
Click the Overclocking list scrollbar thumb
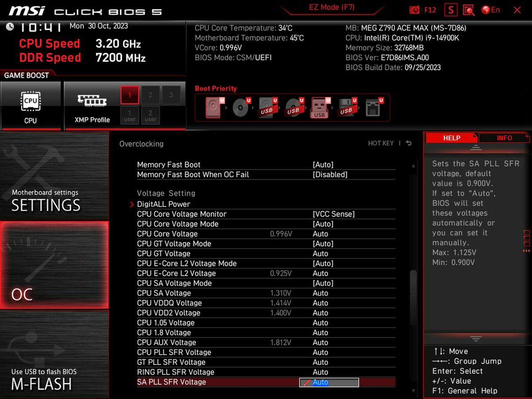(413, 299)
